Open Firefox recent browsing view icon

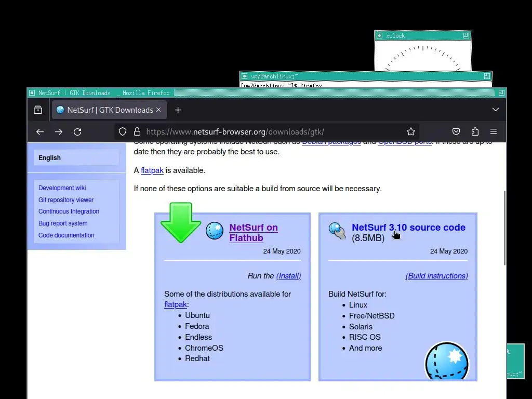click(38, 110)
